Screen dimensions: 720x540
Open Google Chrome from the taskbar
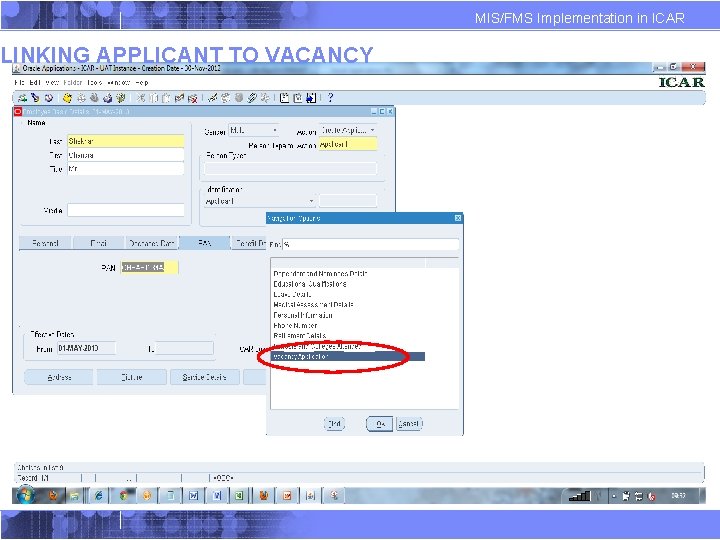(x=123, y=496)
